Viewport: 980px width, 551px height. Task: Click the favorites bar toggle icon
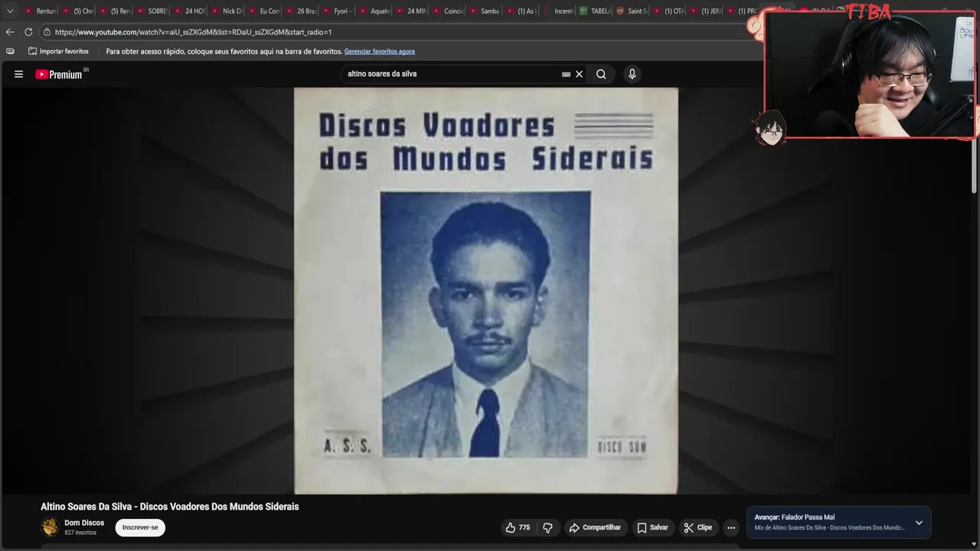[10, 51]
